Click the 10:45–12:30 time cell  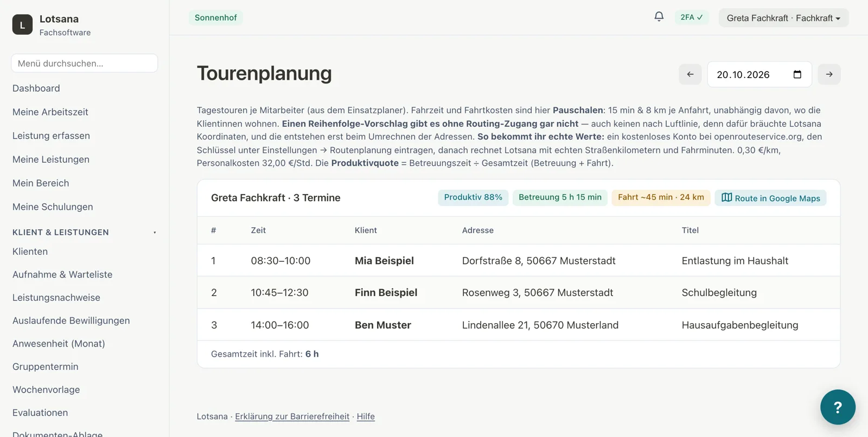(279, 293)
